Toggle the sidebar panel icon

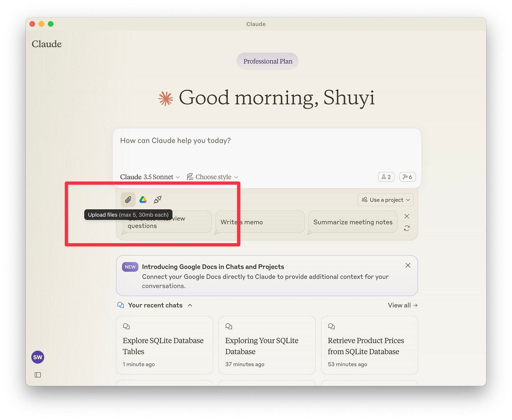(x=38, y=375)
